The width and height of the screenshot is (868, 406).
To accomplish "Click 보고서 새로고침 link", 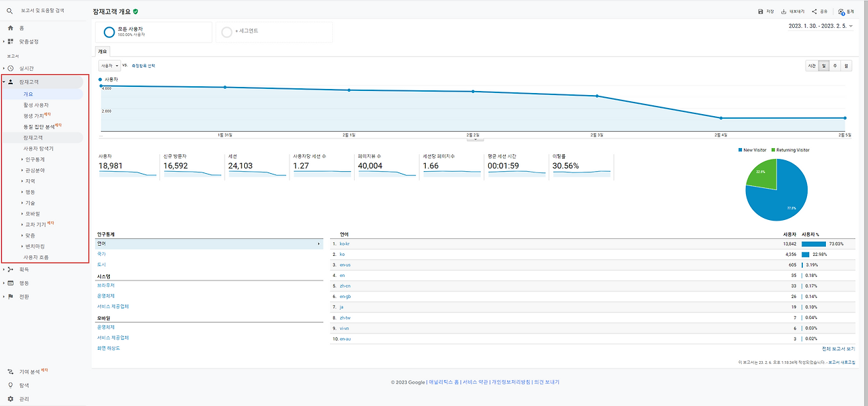I will [842, 363].
